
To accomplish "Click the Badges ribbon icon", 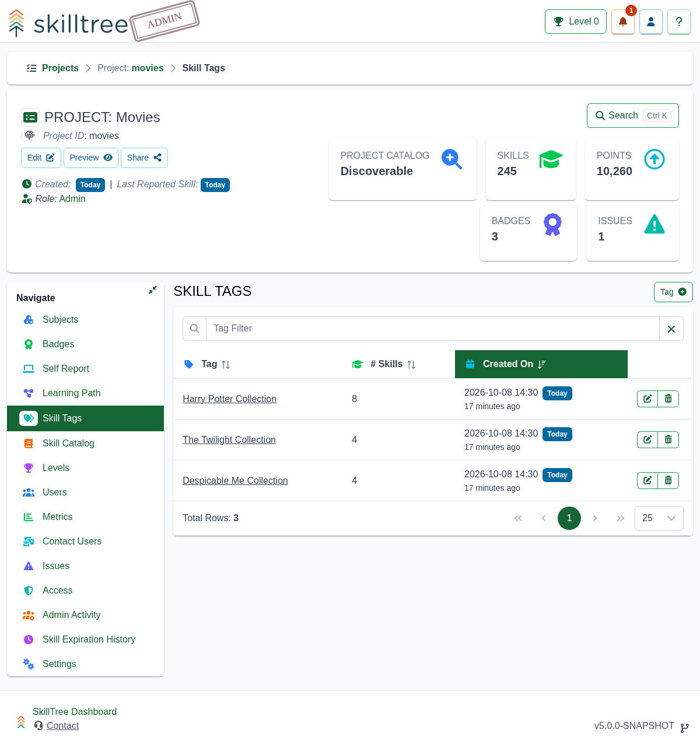I will click(552, 224).
